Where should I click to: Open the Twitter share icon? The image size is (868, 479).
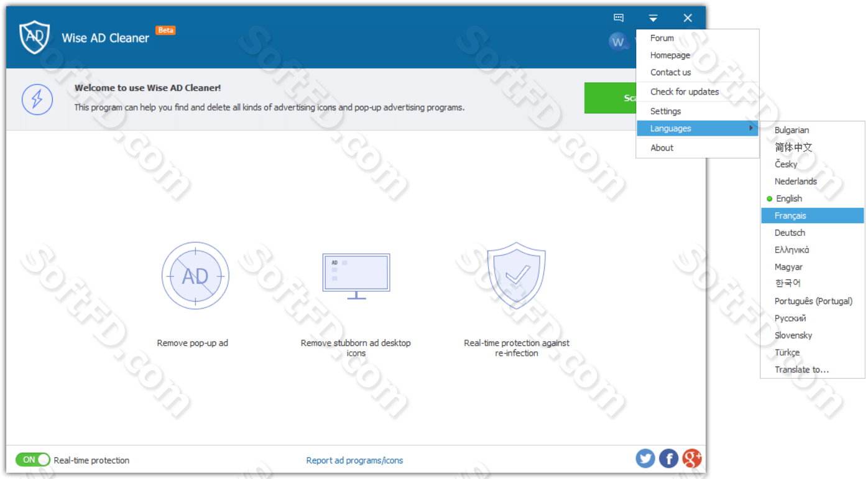(645, 458)
